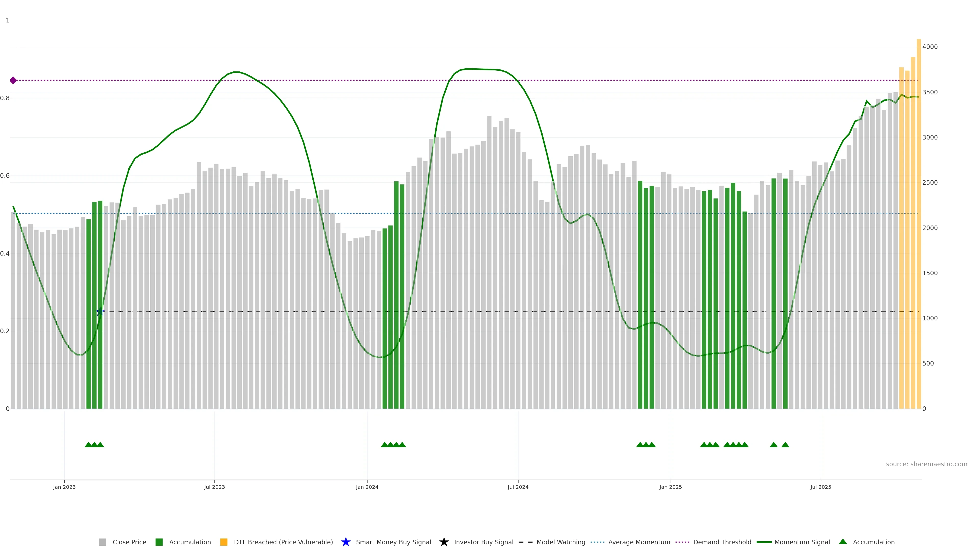Click the Jul 2025 axis label

click(820, 487)
